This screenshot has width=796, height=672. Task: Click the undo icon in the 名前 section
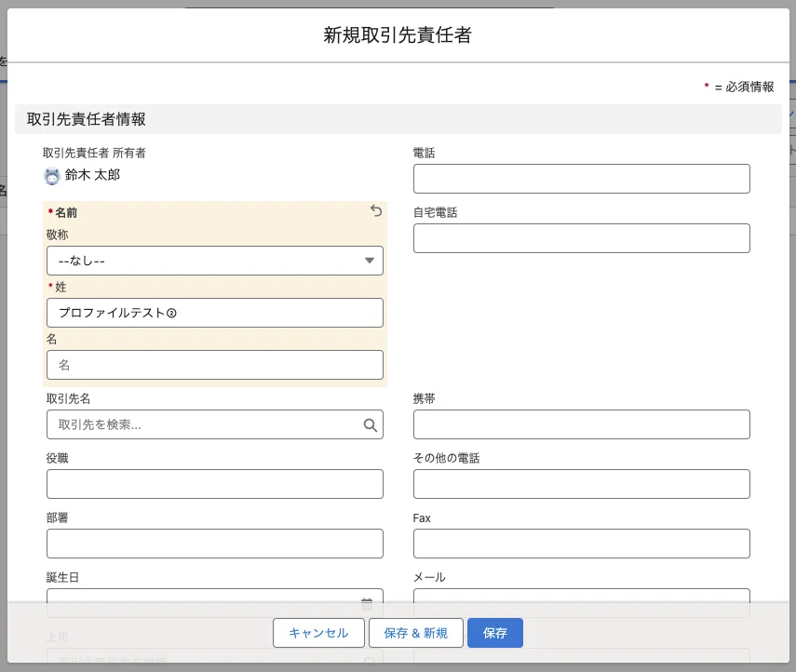376,210
